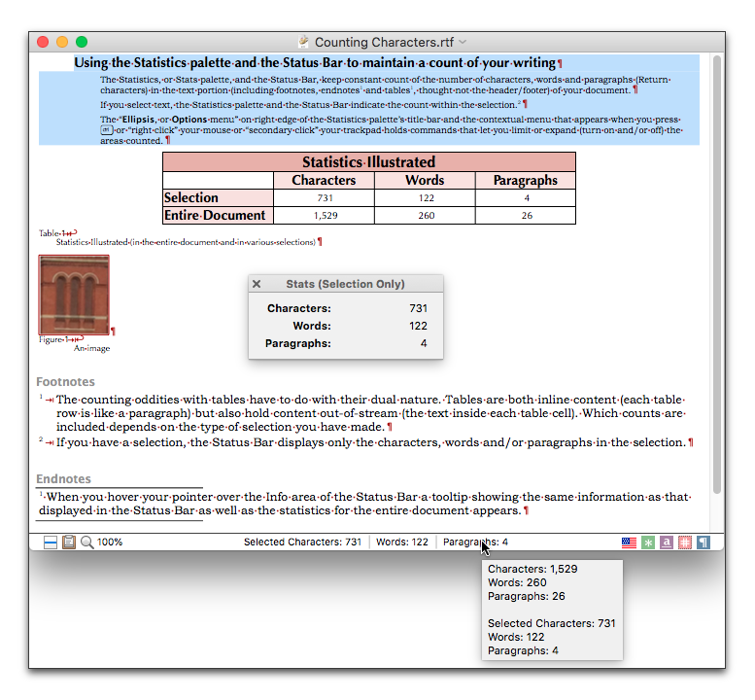The image size is (755, 700).
Task: Click the document heading 'Using the Statistics palette...'
Action: (x=318, y=63)
